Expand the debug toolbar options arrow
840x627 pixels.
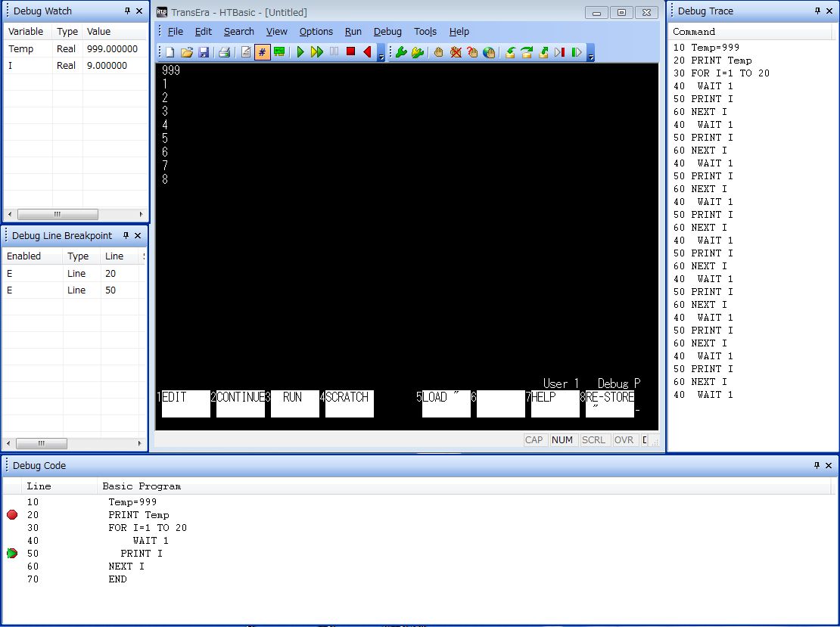tap(590, 52)
